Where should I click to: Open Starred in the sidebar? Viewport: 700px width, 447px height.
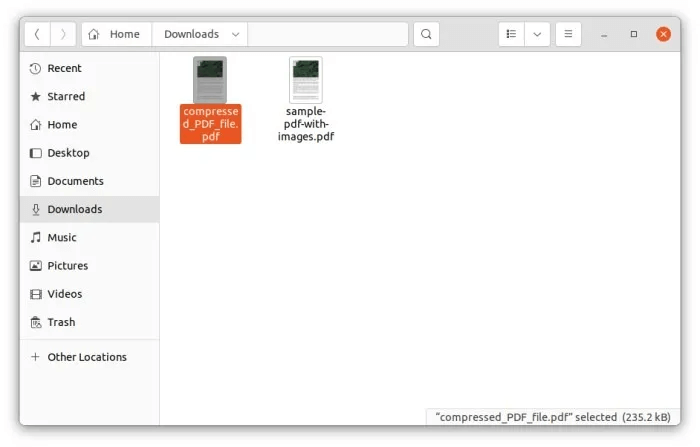pyautogui.click(x=89, y=96)
